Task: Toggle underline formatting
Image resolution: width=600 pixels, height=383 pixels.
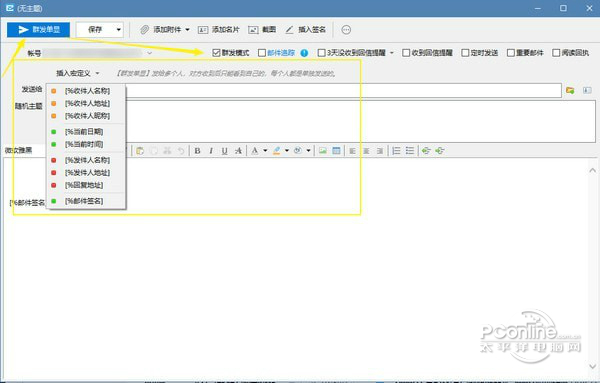Action: pyautogui.click(x=225, y=151)
